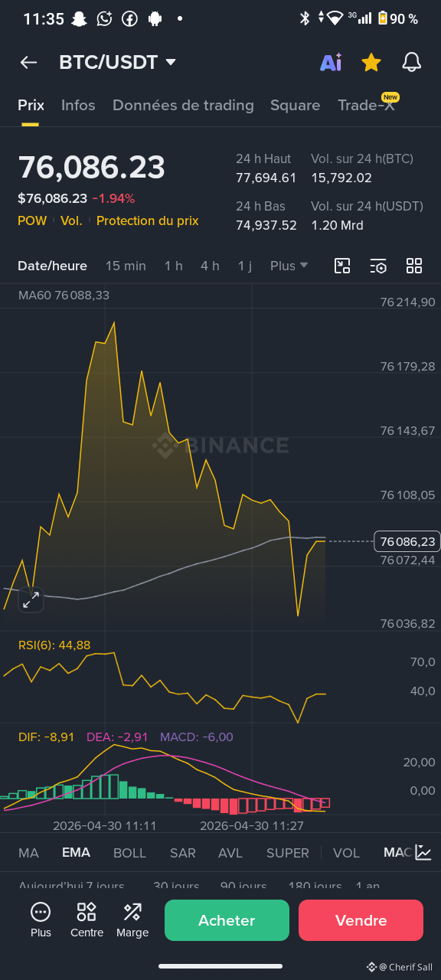Tap the Acheter button
This screenshot has width=441, height=980.
(x=227, y=920)
